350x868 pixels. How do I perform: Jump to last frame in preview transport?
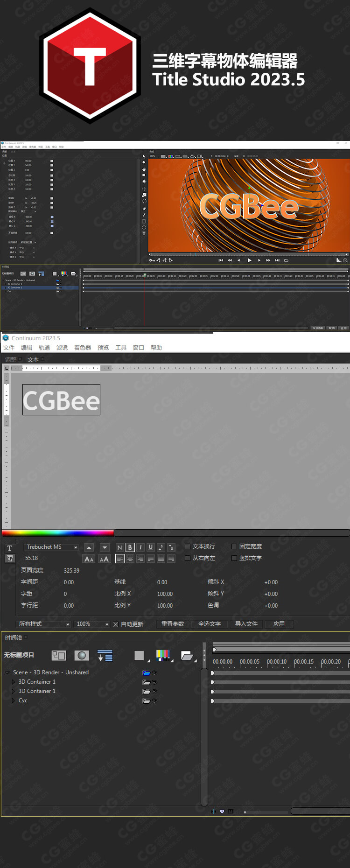(277, 260)
